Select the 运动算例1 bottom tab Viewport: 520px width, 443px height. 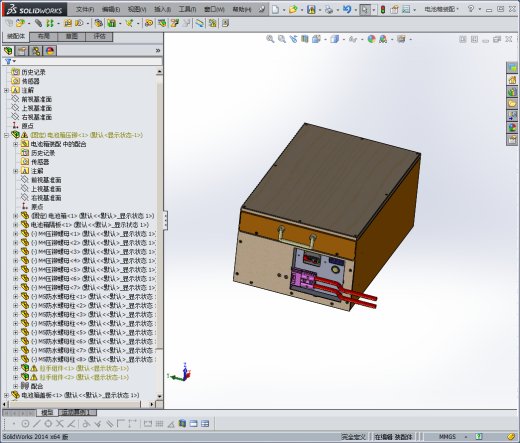pos(77,412)
